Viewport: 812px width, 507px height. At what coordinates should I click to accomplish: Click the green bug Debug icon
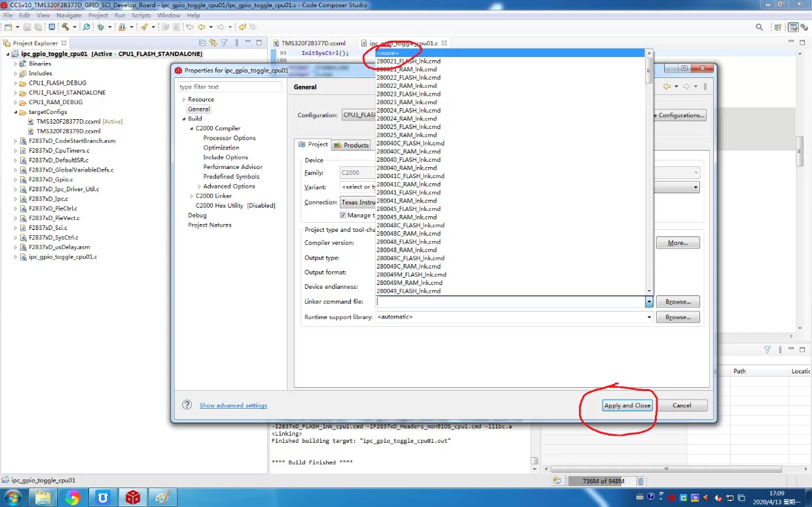pyautogui.click(x=100, y=27)
